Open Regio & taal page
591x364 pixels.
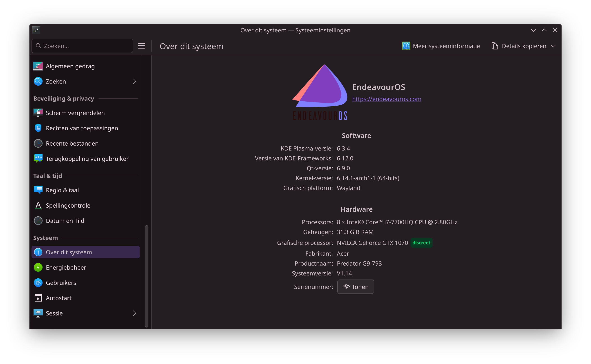point(85,190)
